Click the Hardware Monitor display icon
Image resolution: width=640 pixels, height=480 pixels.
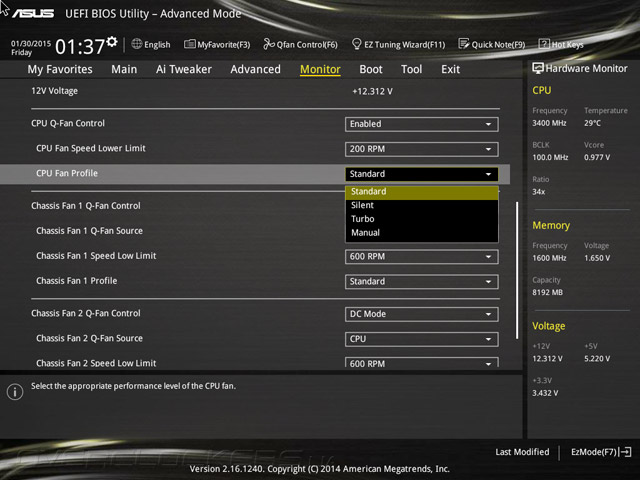(x=538, y=68)
